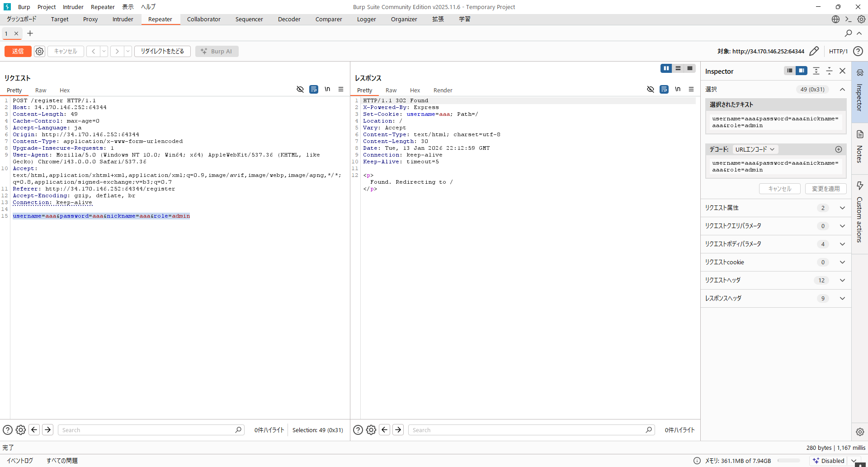Click the globe browser icon
Image resolution: width=868 pixels, height=467 pixels.
pos(835,19)
